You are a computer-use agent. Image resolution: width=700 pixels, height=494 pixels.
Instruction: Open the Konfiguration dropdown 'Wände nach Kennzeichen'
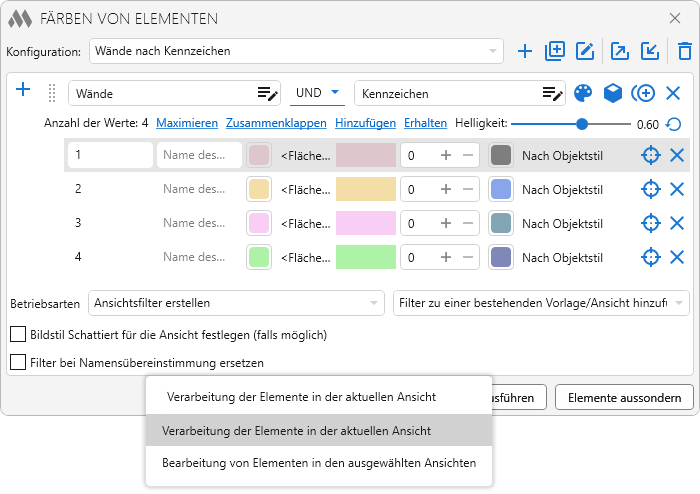coord(296,51)
